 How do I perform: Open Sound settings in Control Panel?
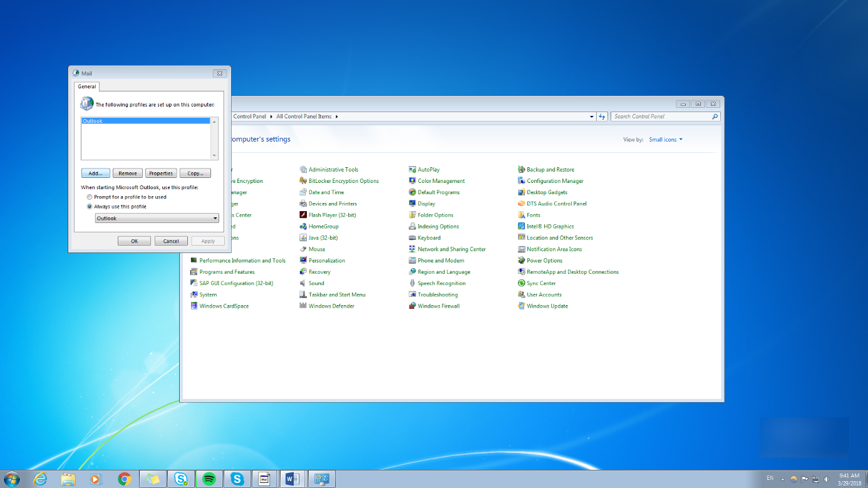pyautogui.click(x=311, y=283)
